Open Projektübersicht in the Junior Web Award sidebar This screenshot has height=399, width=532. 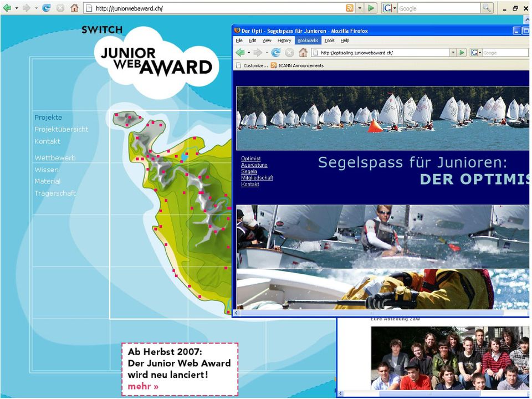click(62, 129)
